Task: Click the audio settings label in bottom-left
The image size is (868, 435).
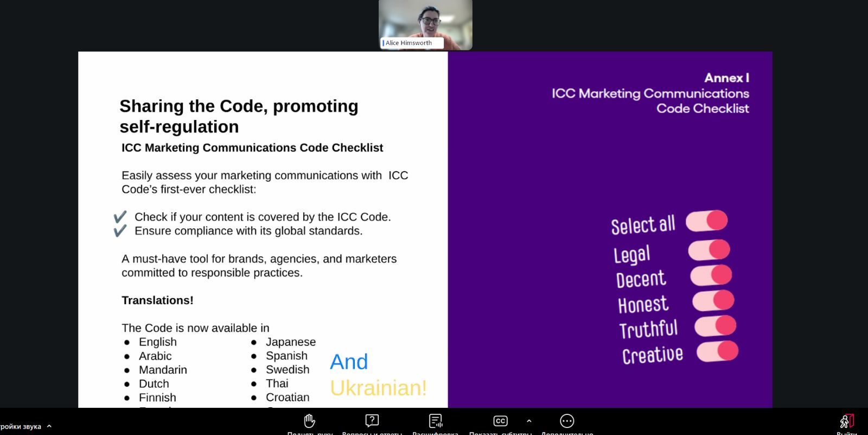Action: tap(21, 426)
